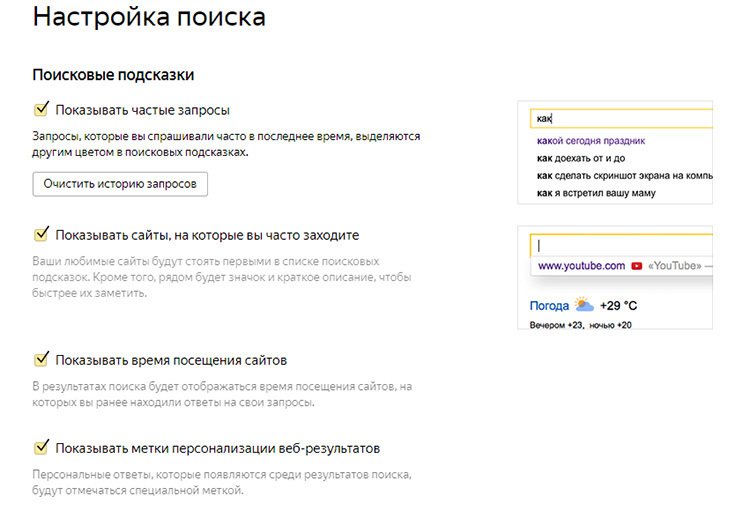750x518 pixels.
Task: Click the red YouTube icon in preview
Action: point(636,266)
